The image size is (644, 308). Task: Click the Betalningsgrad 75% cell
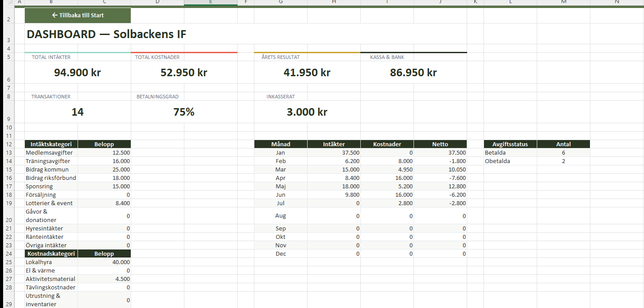click(184, 112)
